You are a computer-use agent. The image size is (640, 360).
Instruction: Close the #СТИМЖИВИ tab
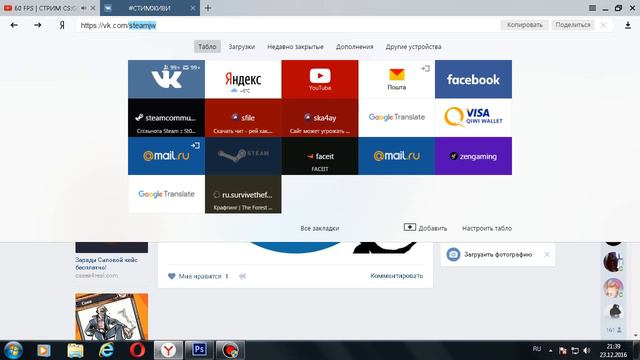pos(193,8)
